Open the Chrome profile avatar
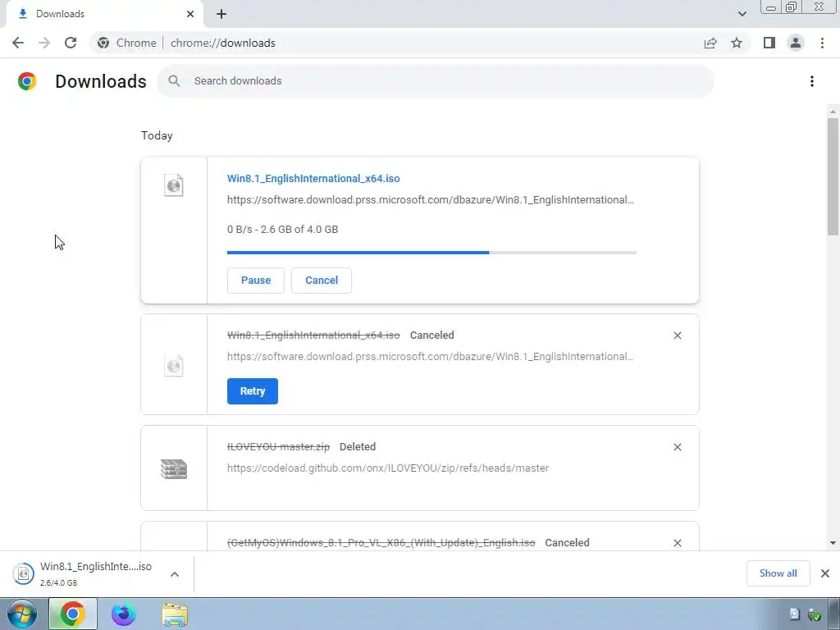Image resolution: width=840 pixels, height=630 pixels. [796, 43]
